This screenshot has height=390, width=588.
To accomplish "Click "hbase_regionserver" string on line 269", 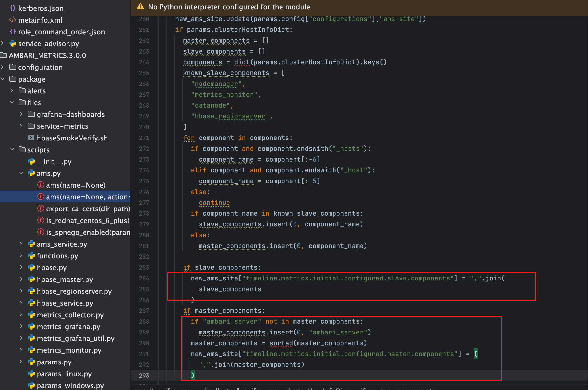I will [x=230, y=116].
